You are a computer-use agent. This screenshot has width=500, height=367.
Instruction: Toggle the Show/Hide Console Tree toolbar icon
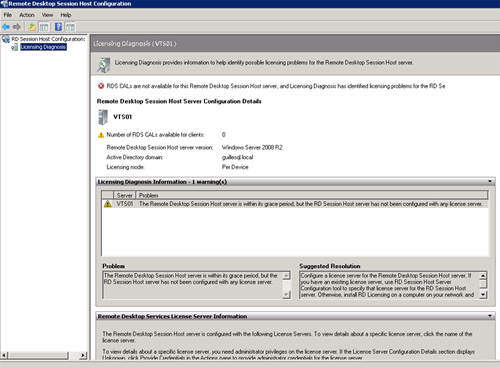coord(44,27)
